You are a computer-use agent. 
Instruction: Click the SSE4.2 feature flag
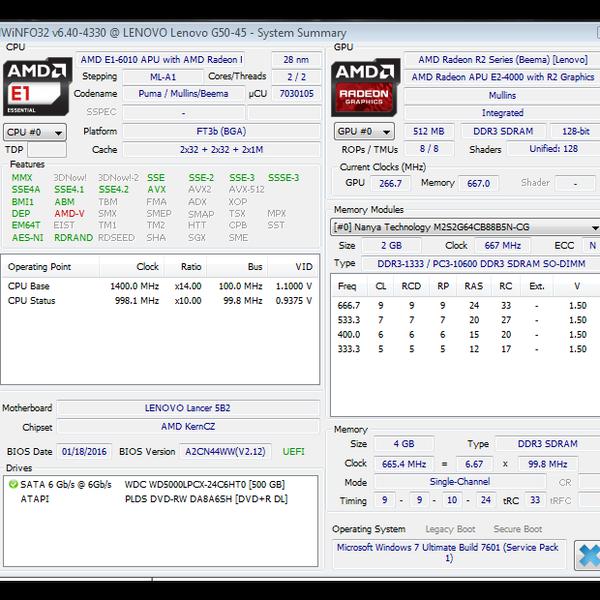tap(114, 189)
